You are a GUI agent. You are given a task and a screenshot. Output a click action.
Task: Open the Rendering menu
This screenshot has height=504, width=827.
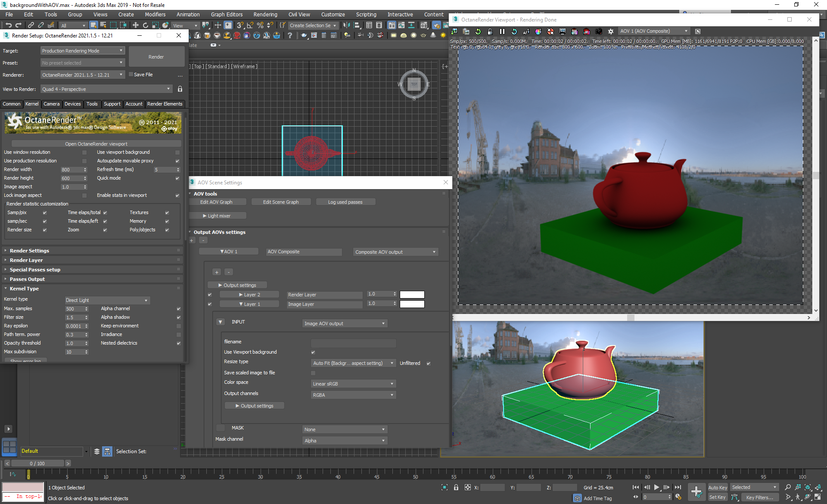[x=265, y=14]
